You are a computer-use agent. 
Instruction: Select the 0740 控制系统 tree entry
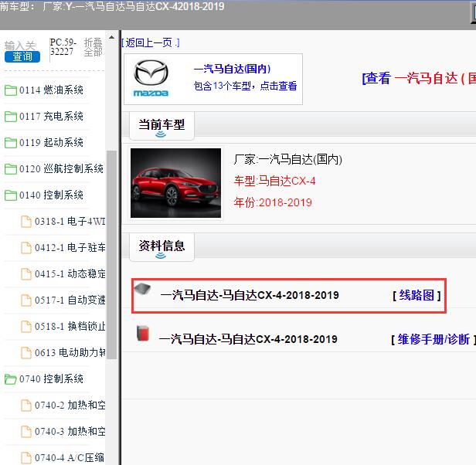(x=51, y=379)
